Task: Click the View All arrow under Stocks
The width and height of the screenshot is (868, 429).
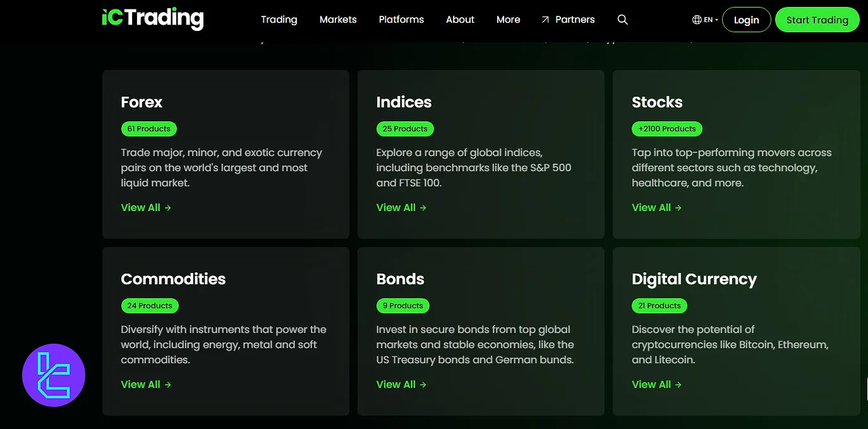Action: click(678, 207)
